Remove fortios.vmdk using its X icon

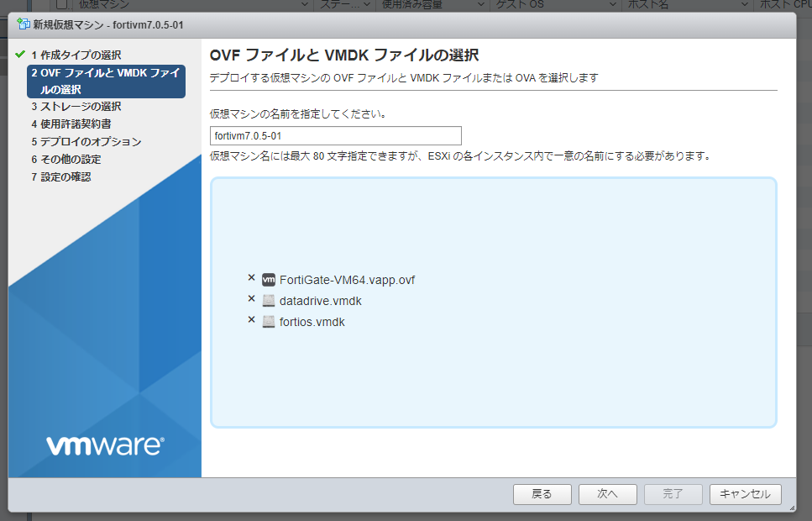pos(252,319)
